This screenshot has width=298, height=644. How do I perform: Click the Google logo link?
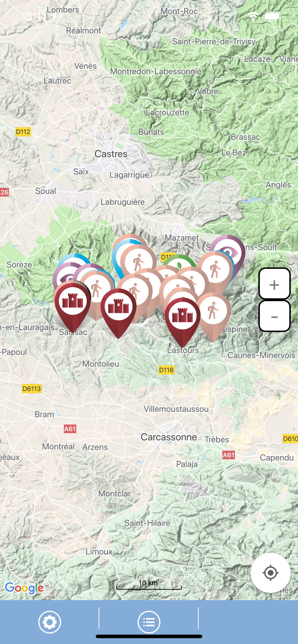[25, 588]
